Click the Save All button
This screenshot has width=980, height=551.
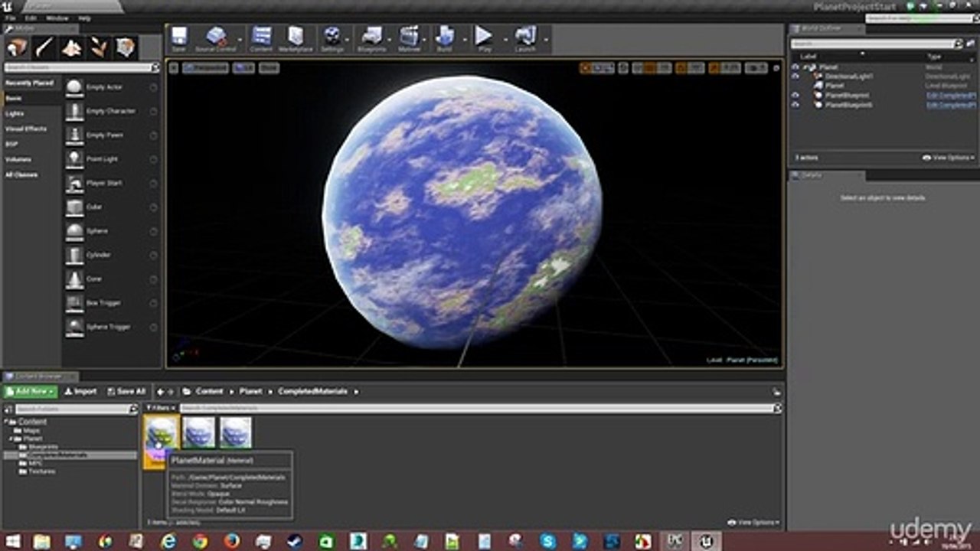pos(126,391)
